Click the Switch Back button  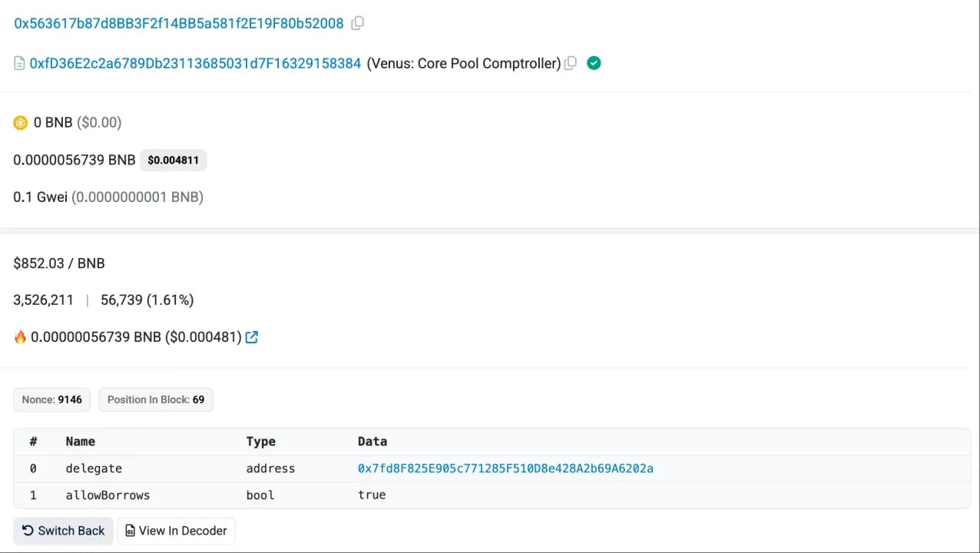tap(64, 531)
